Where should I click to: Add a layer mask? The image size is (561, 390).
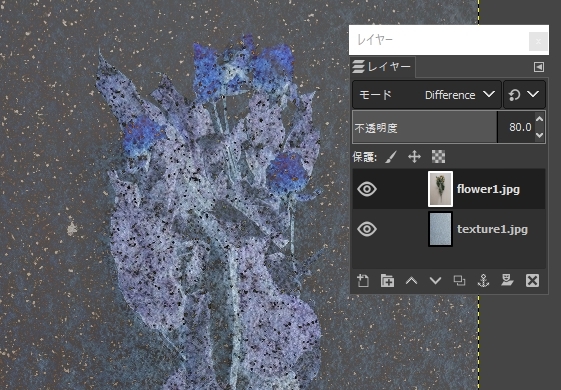tap(507, 281)
